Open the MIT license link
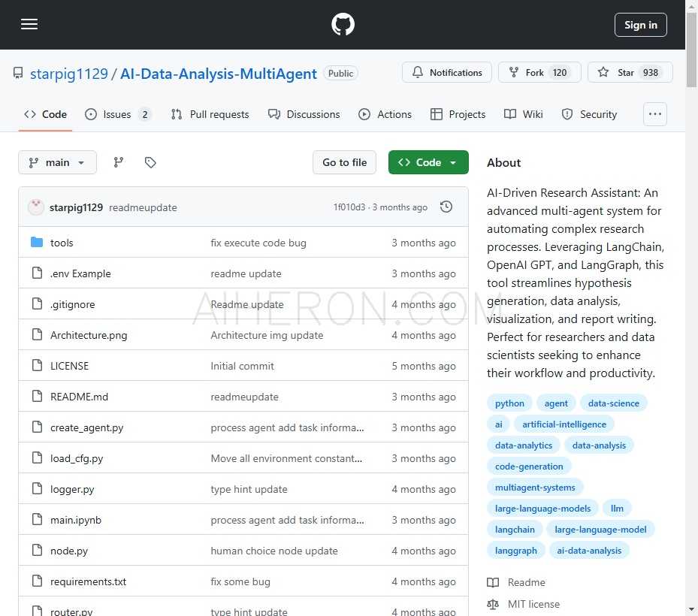The width and height of the screenshot is (698, 616). pos(524,604)
